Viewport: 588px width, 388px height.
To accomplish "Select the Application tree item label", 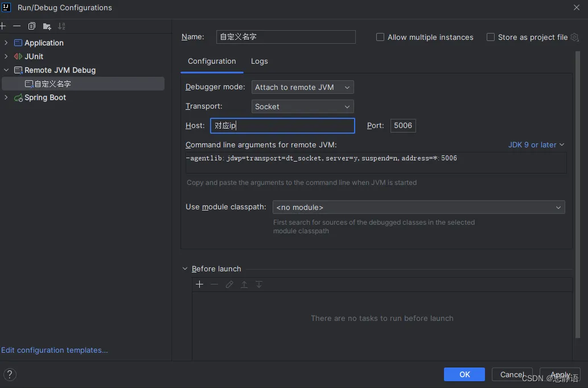I will click(x=44, y=43).
